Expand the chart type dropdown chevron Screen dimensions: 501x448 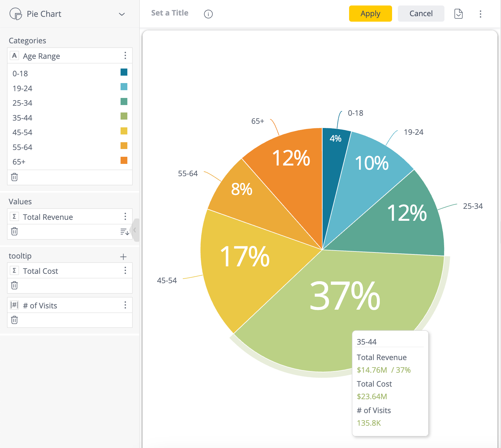pyautogui.click(x=122, y=14)
